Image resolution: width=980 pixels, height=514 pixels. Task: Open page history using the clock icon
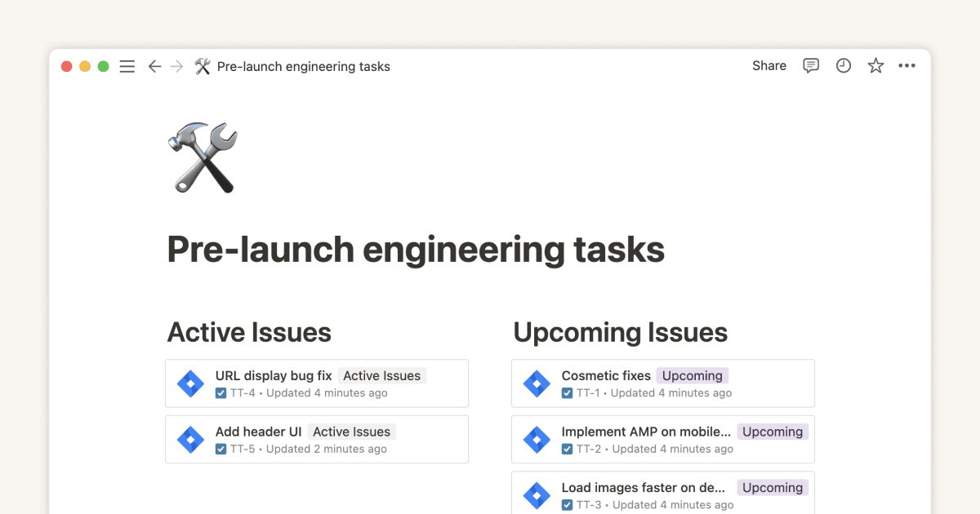[x=843, y=65]
